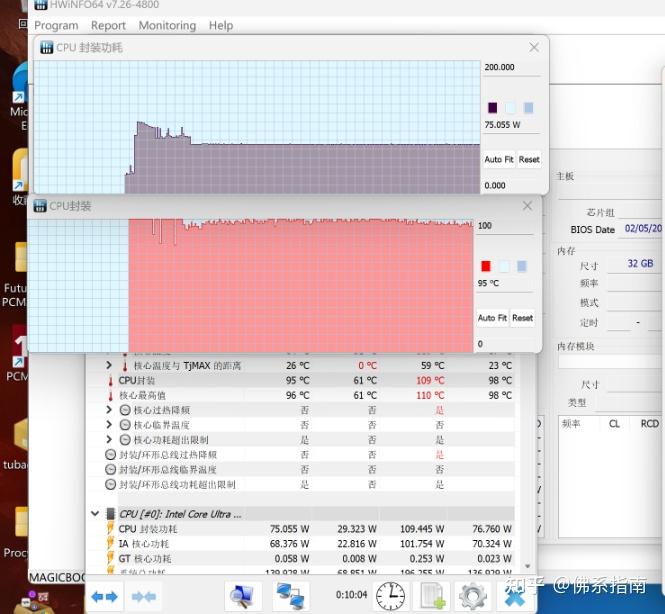Image resolution: width=665 pixels, height=614 pixels.
Task: Click the RCD column header in memory table
Action: [649, 424]
